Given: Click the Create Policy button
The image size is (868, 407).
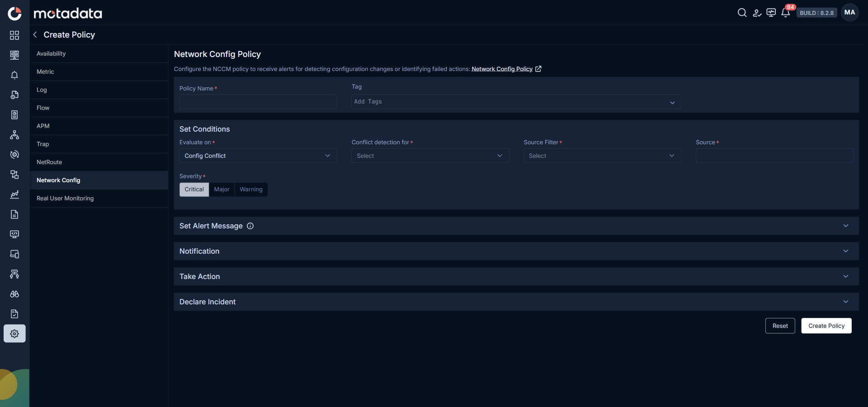Looking at the screenshot, I should coord(826,326).
